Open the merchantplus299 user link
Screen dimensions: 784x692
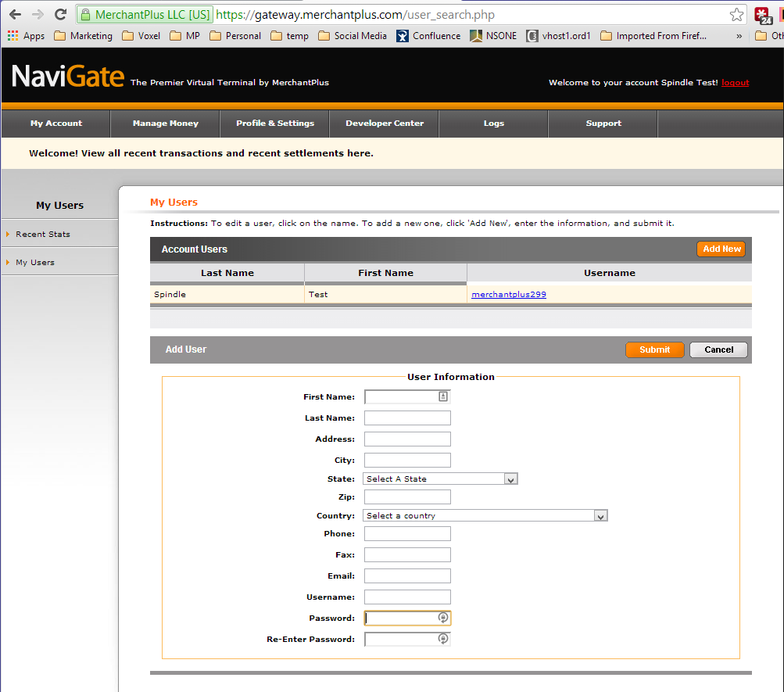[509, 295]
